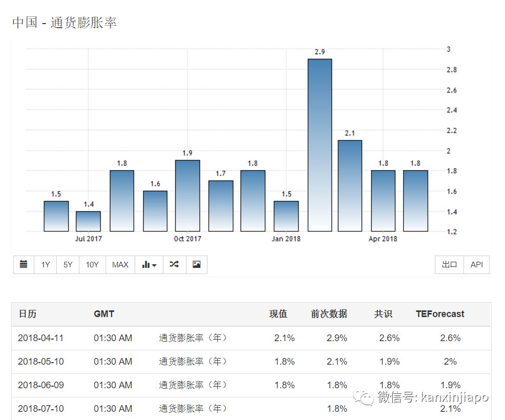Choose the 10Y time range

pyautogui.click(x=92, y=265)
